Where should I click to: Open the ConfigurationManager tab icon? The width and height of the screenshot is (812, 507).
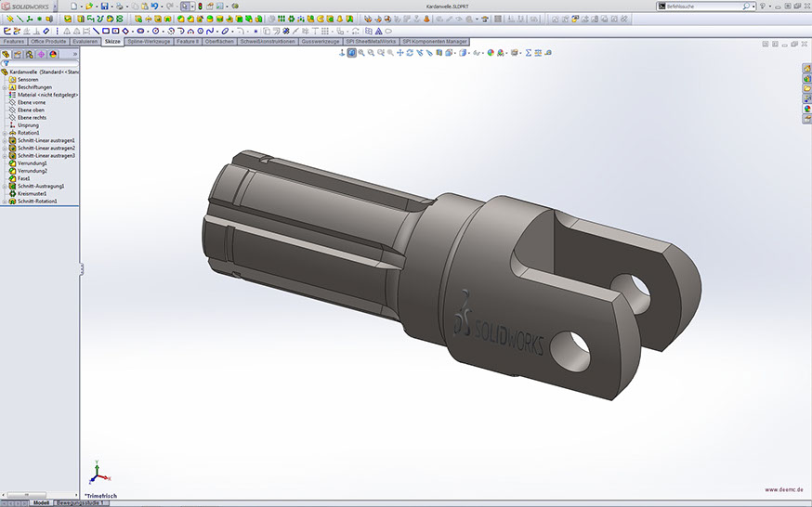click(29, 55)
